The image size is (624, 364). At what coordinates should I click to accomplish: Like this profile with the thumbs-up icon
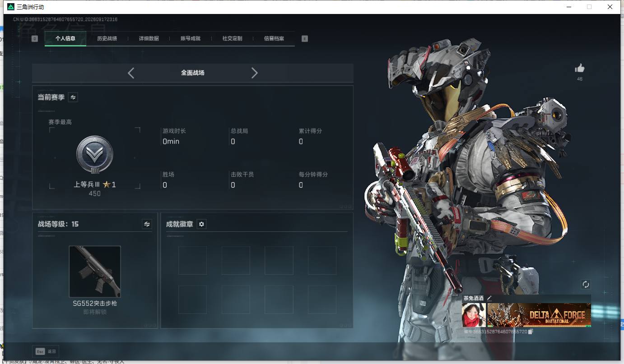click(580, 68)
